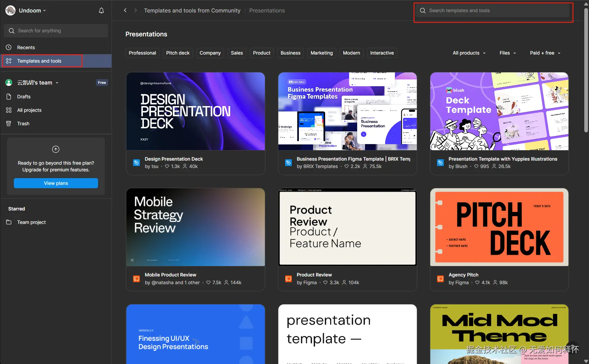Click the Search for anything field

(56, 31)
